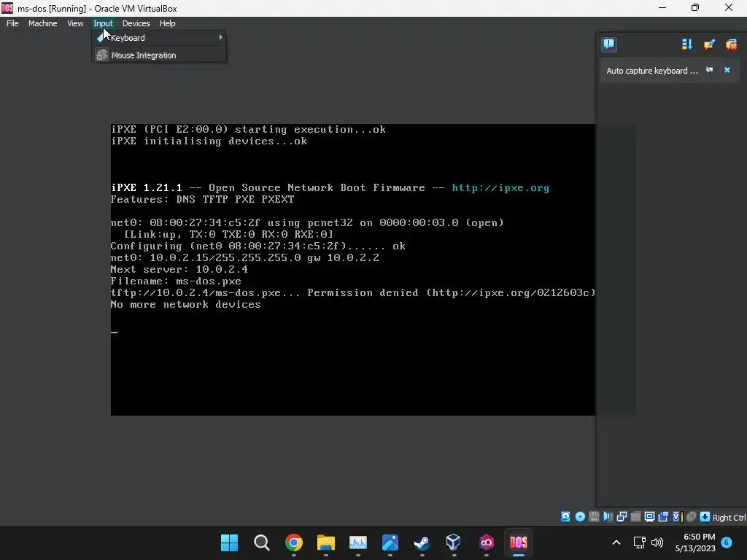The width and height of the screenshot is (747, 560).
Task: Show hidden system tray icons
Action: point(616,542)
